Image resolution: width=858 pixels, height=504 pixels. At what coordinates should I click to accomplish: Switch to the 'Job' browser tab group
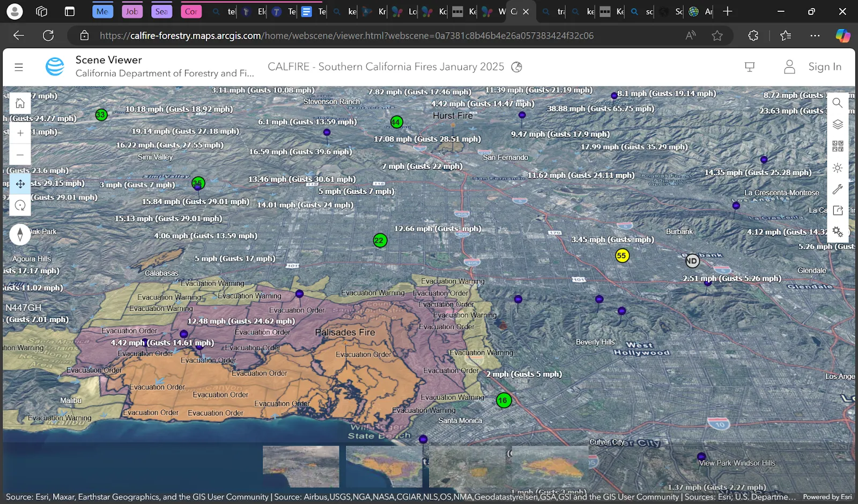pos(132,11)
